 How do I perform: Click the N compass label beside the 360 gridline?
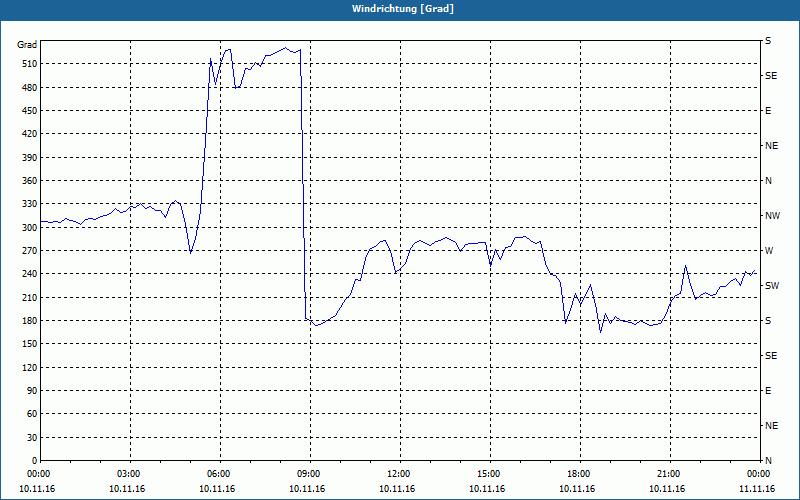tap(769, 181)
